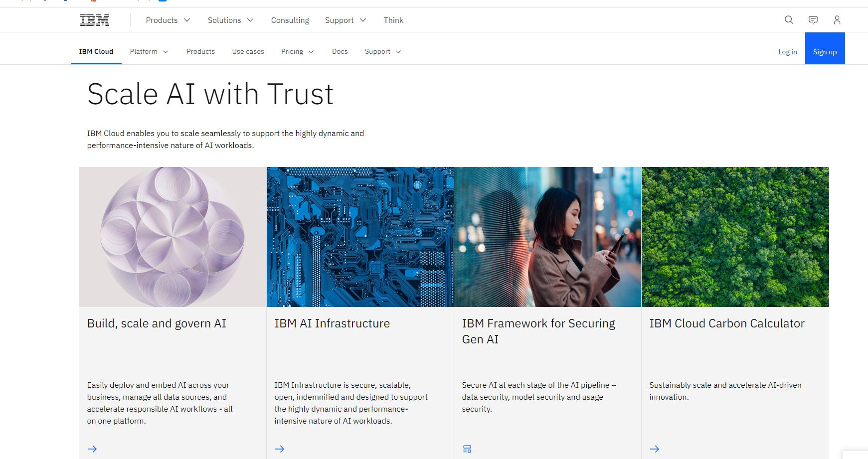868x459 pixels.
Task: Open the Consulting menu item
Action: pos(290,20)
